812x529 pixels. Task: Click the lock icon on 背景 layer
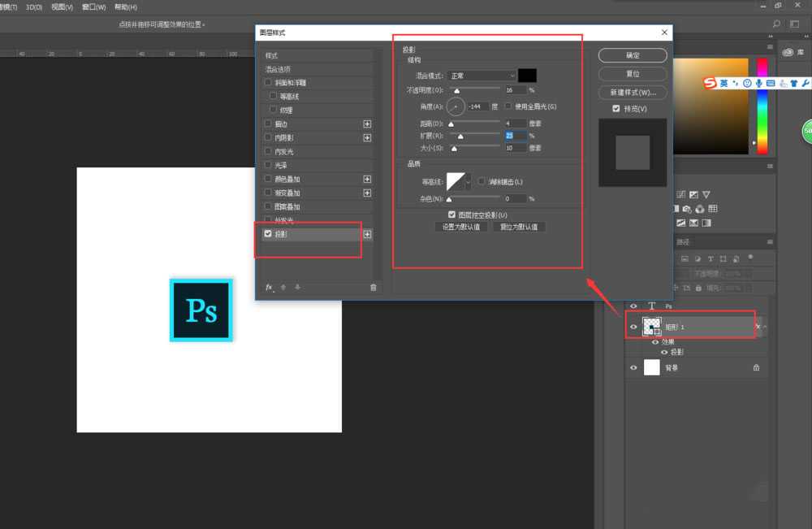[756, 367]
